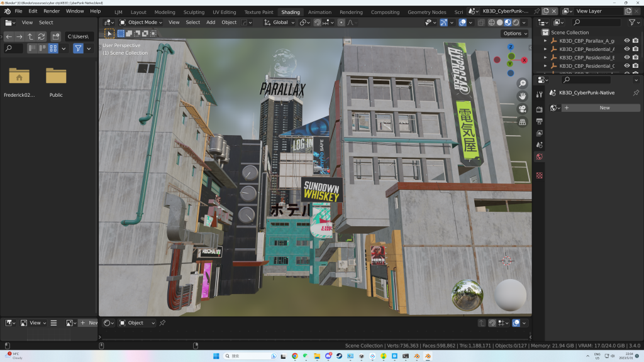Toggle X-ray mode in the viewport
The height and width of the screenshot is (362, 644).
481,23
